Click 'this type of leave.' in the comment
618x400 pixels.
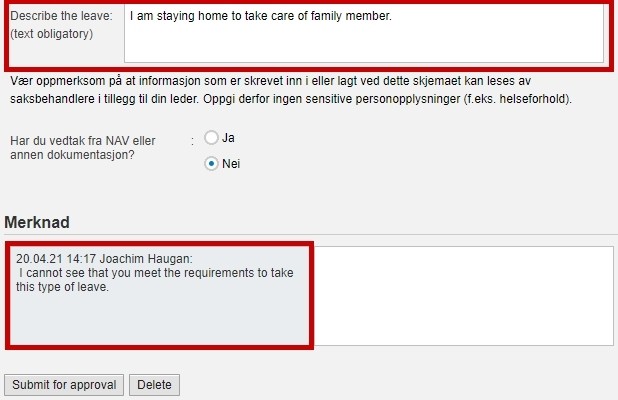pos(62,287)
